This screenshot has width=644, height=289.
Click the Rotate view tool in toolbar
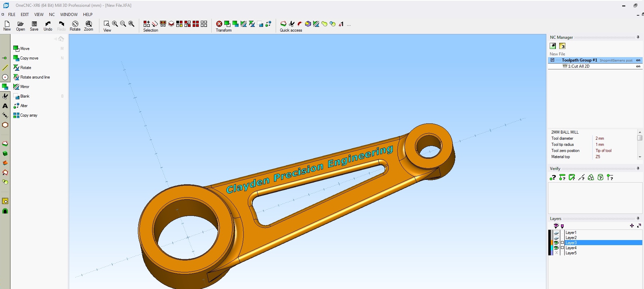coord(75,26)
